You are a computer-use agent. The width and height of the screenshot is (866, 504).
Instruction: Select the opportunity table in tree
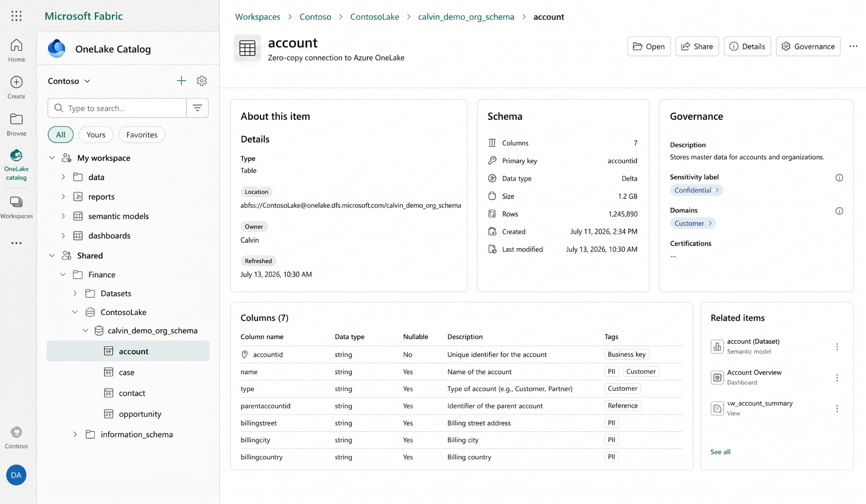[x=128, y=414]
